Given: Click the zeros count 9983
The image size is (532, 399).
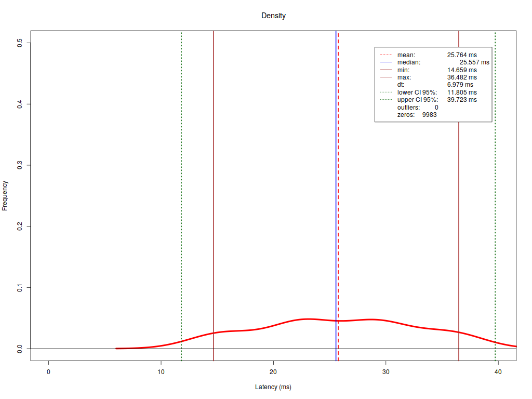Looking at the screenshot, I should [429, 115].
